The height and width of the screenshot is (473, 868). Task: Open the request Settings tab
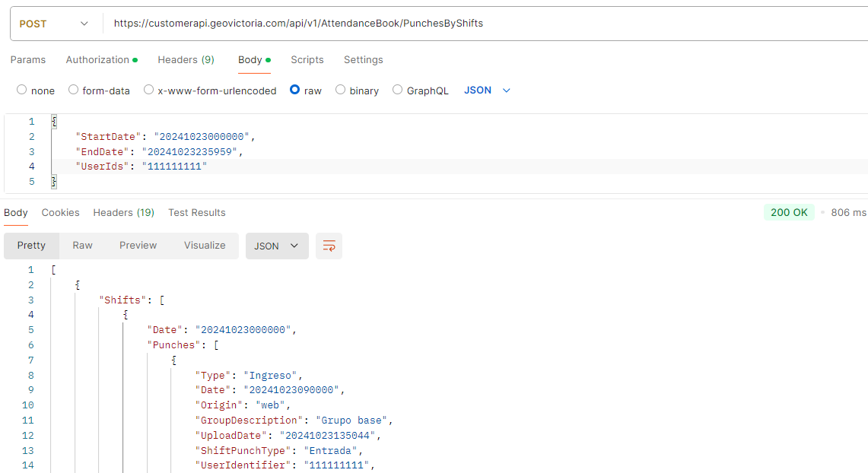(363, 59)
